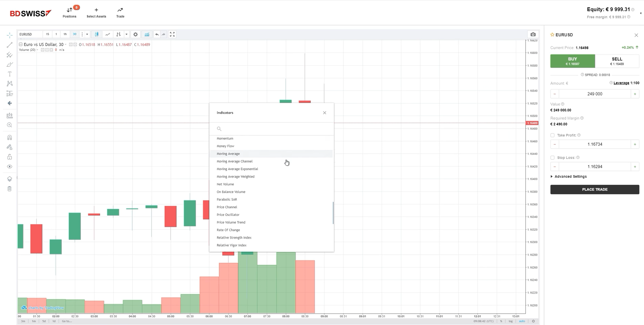Choose On Balance Volume indicator
Viewport: 644px width, 325px height.
click(271, 192)
